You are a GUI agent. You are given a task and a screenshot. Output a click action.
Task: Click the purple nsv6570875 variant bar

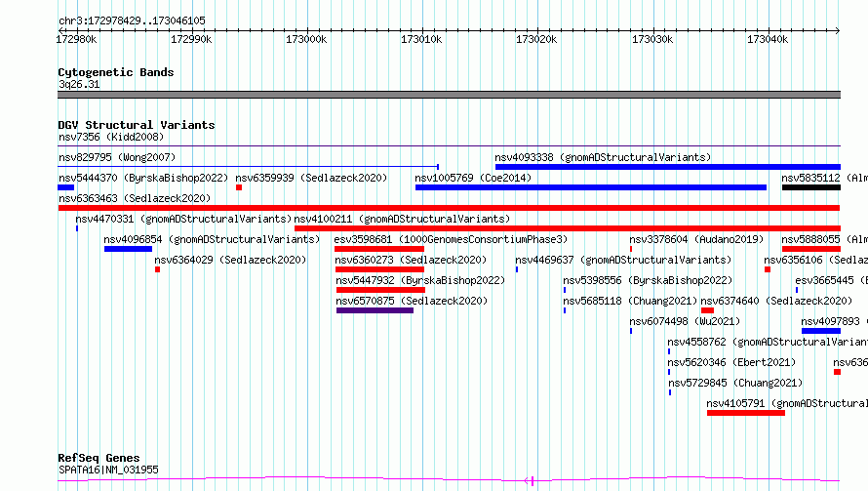coord(375,310)
